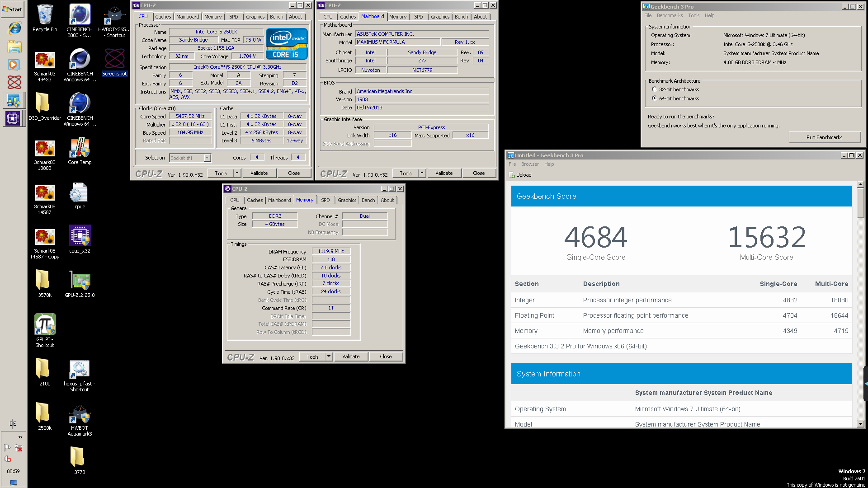This screenshot has height=488, width=868.
Task: Launch GPUPI Shortcut icon
Action: point(45,331)
